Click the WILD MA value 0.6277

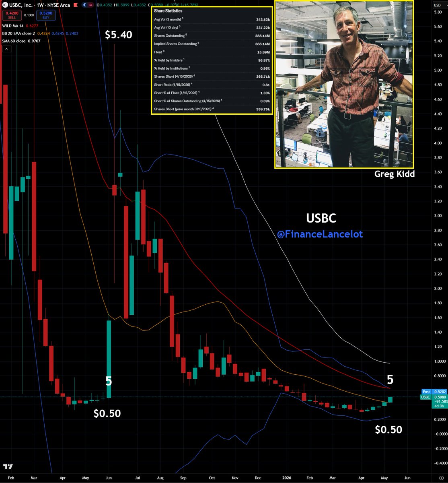[32, 26]
